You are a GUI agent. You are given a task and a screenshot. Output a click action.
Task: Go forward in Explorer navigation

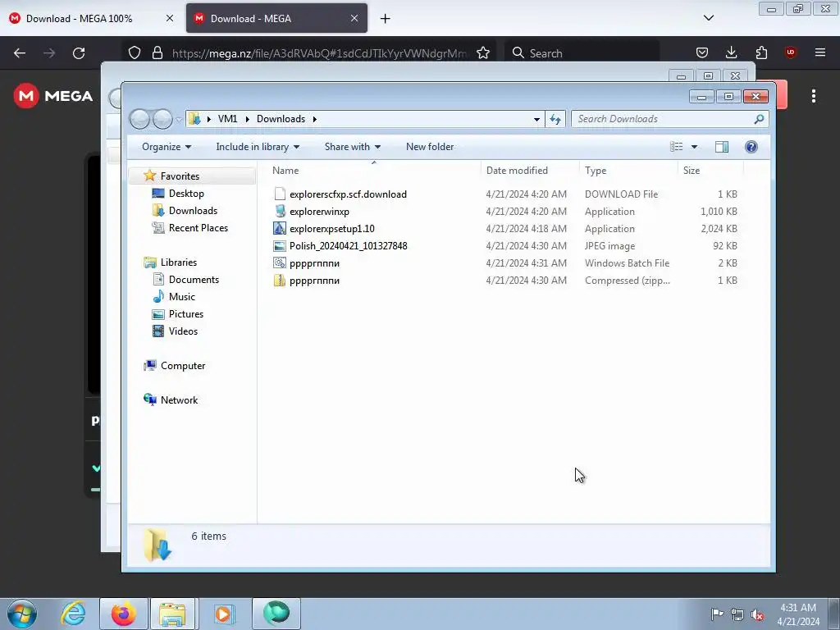coord(163,119)
